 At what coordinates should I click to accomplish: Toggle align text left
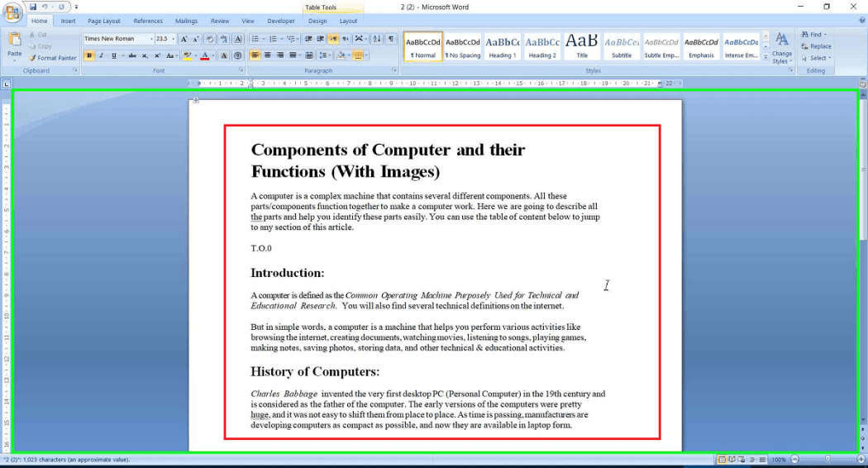(255, 55)
